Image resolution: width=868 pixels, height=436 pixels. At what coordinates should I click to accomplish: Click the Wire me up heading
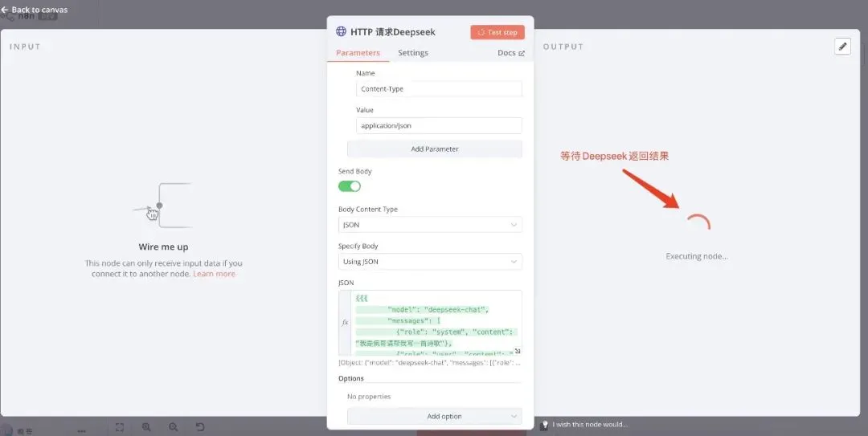(x=163, y=247)
